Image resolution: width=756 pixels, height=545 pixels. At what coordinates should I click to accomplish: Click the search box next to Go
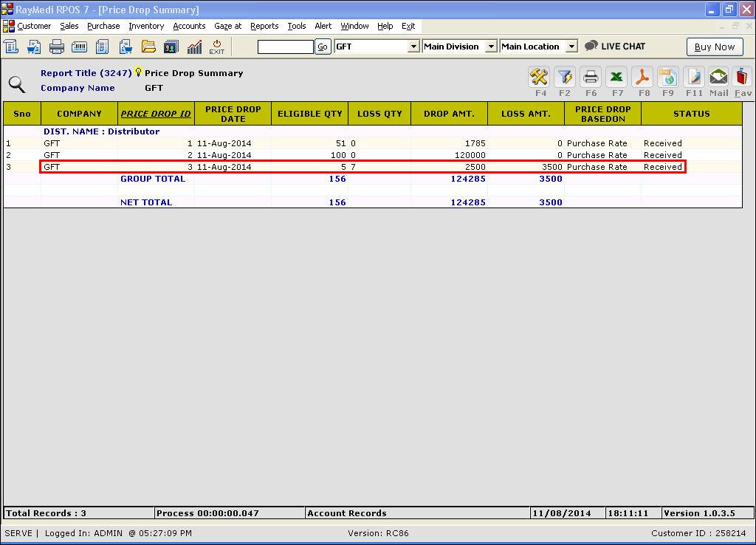pos(285,47)
